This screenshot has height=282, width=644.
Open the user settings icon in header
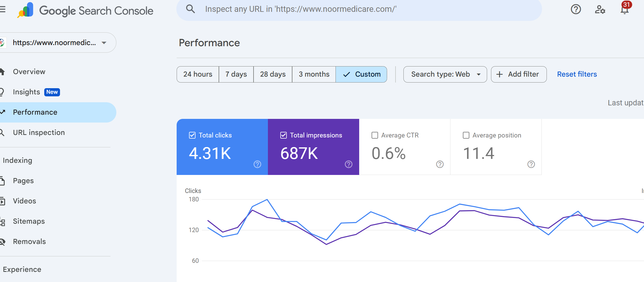(600, 10)
